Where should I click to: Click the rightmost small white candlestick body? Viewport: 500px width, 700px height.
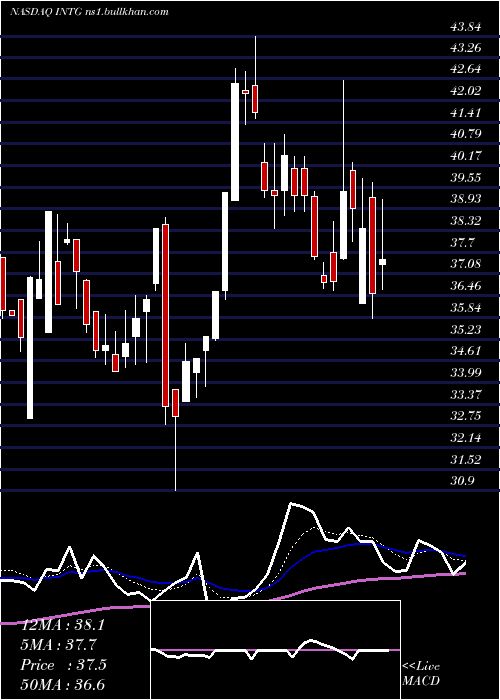(383, 262)
